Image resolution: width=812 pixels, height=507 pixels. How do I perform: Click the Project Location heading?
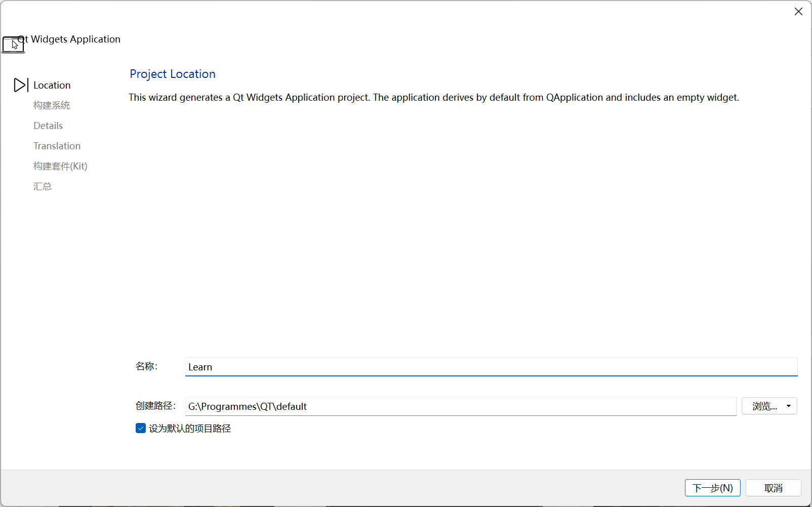pos(173,74)
